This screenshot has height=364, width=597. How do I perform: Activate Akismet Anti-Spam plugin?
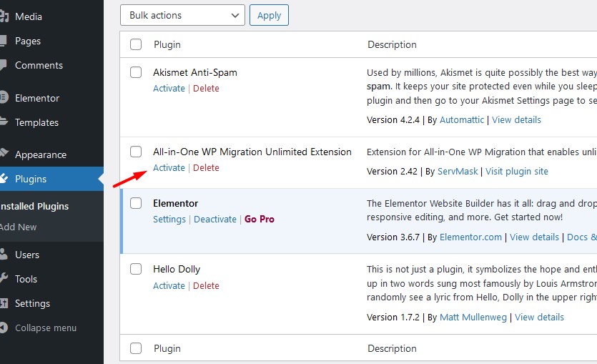coord(169,89)
